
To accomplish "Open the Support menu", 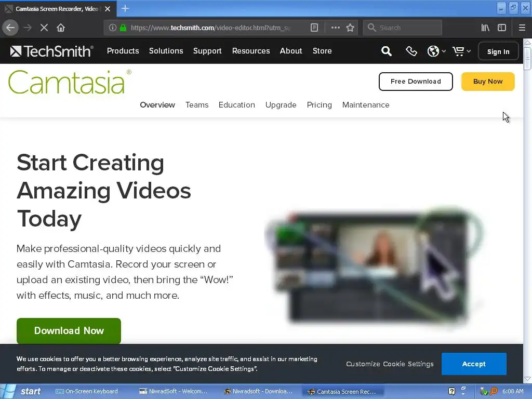I will click(207, 51).
